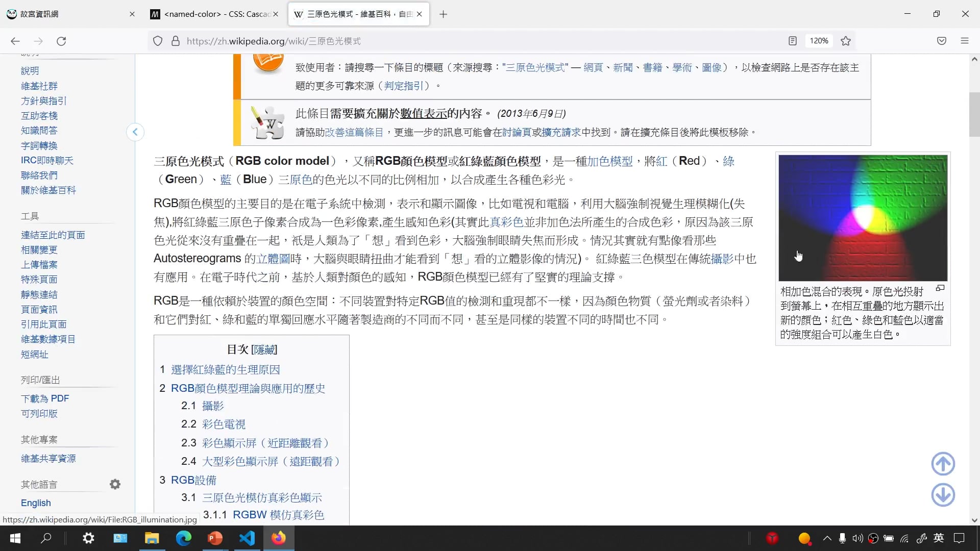Reload the current Wikipedia page
Viewport: 980px width, 551px height.
[61, 41]
